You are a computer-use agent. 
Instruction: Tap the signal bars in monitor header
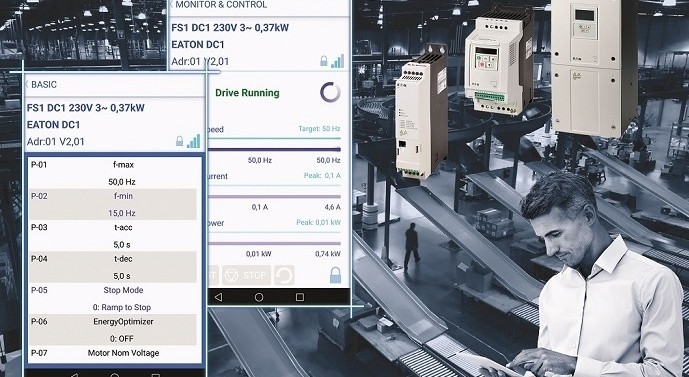tap(337, 61)
